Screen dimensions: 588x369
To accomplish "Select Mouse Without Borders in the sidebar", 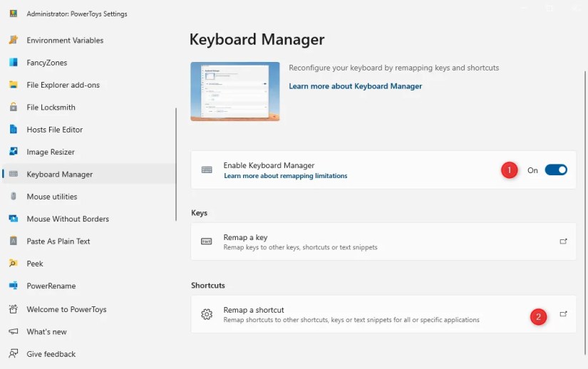I will [x=68, y=219].
